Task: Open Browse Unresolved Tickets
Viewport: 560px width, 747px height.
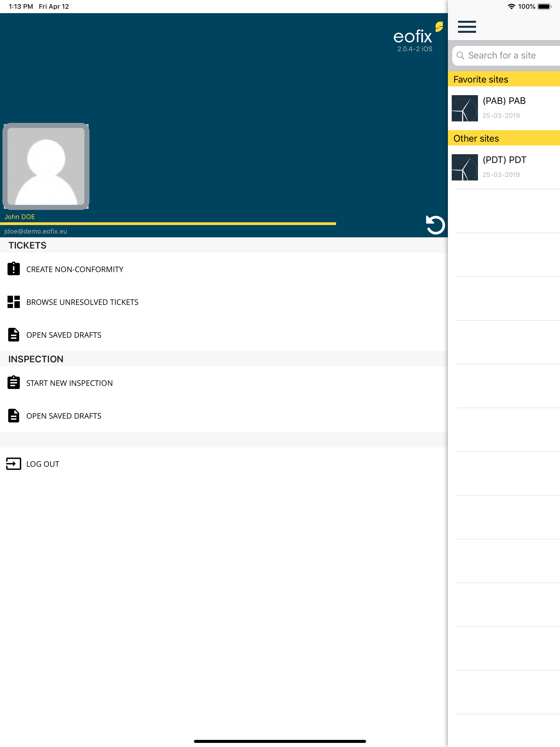Action: (224, 302)
